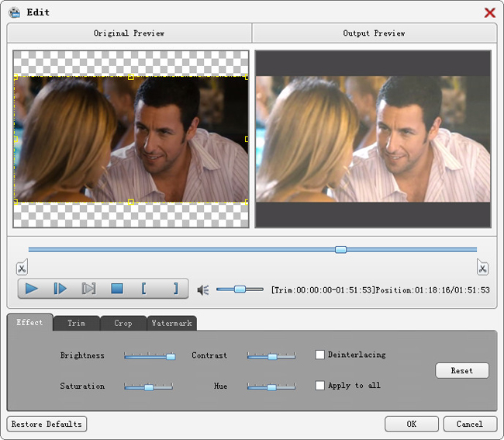504x440 pixels.
Task: Play the video preview
Action: 32,289
